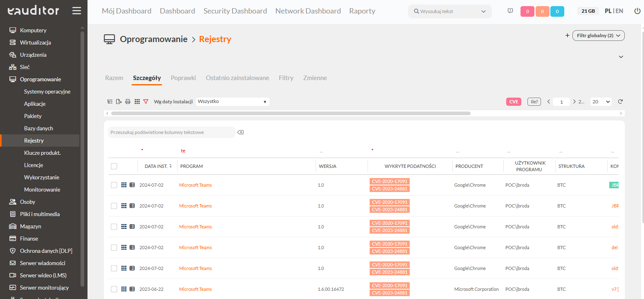This screenshot has width=644, height=299.
Task: Open Network Dashboard in the top navigation
Action: click(308, 11)
